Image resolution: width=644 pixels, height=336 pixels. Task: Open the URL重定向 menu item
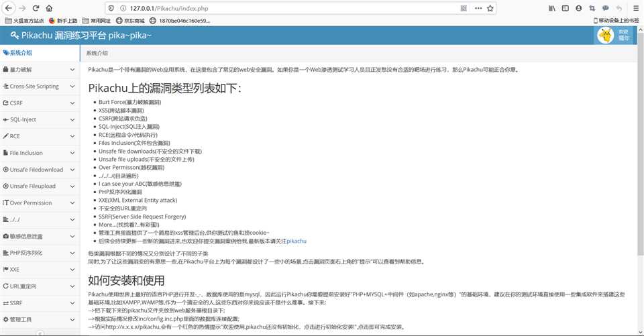coord(40,286)
